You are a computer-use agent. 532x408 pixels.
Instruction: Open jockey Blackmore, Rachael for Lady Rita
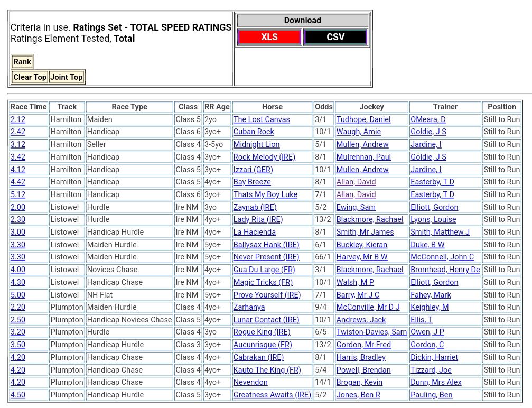pos(369,219)
